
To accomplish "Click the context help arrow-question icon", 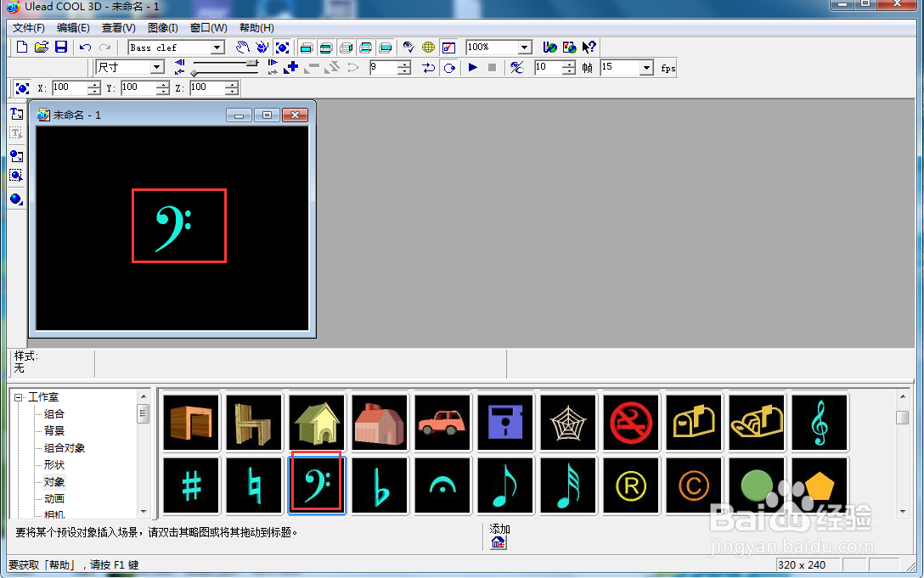I will pyautogui.click(x=589, y=48).
